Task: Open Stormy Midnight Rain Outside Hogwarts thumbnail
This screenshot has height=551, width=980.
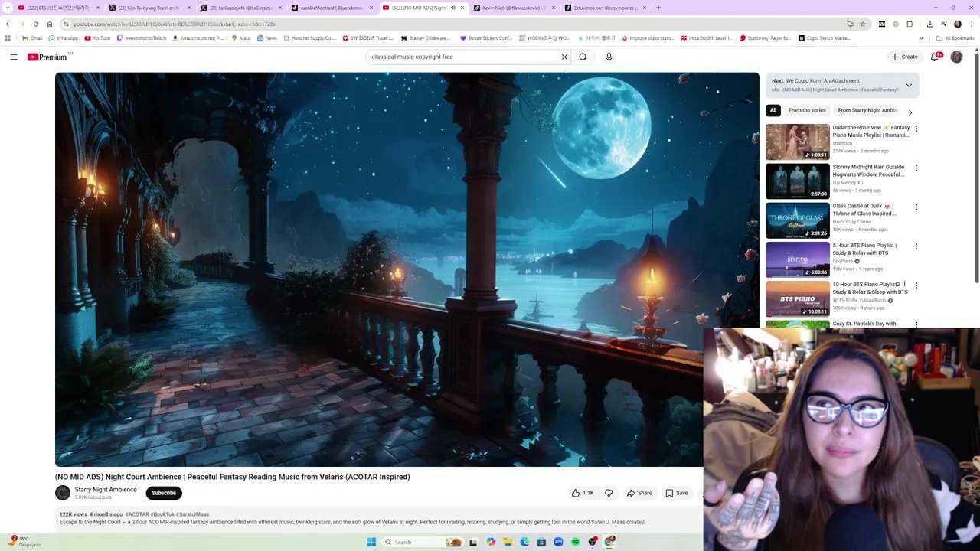Action: (x=797, y=181)
